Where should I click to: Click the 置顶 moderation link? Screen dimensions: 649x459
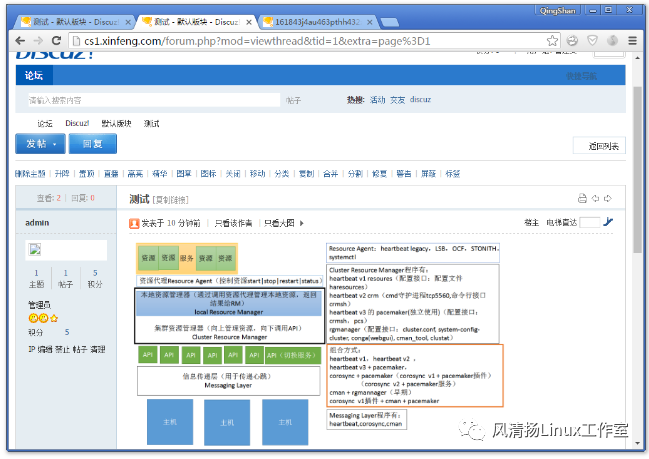(87, 174)
